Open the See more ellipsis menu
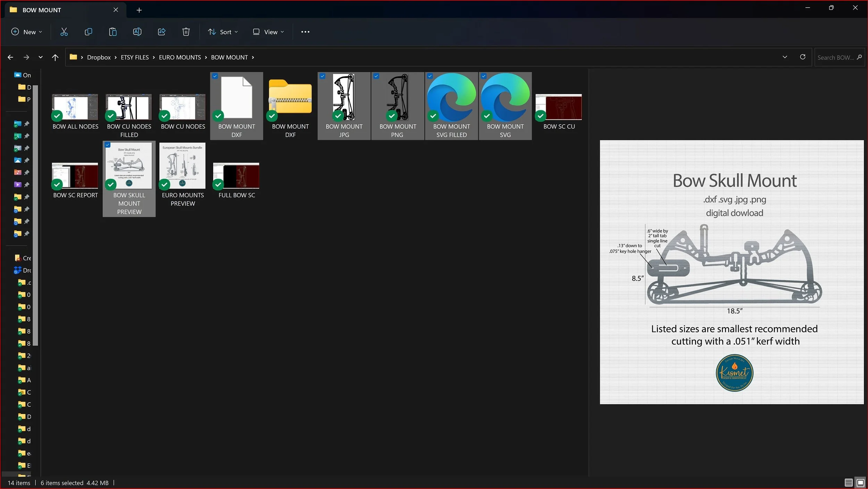Viewport: 868px width, 489px height. tap(305, 32)
